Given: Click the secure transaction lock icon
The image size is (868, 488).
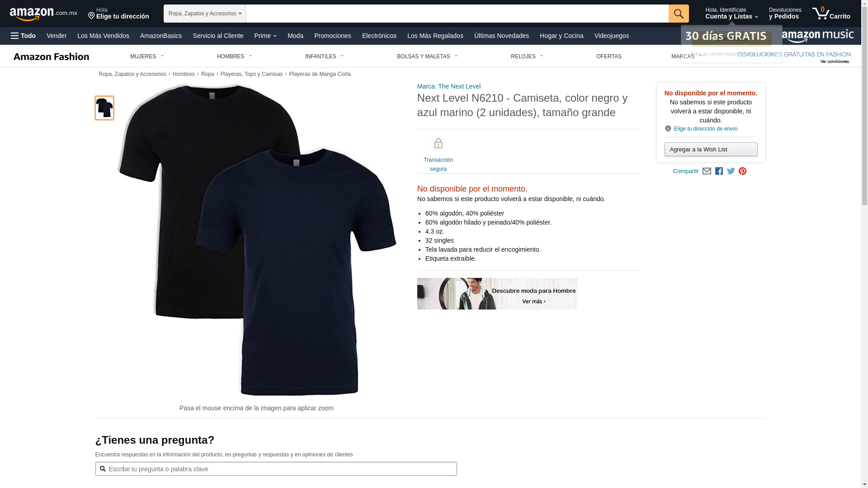Looking at the screenshot, I should click(438, 144).
